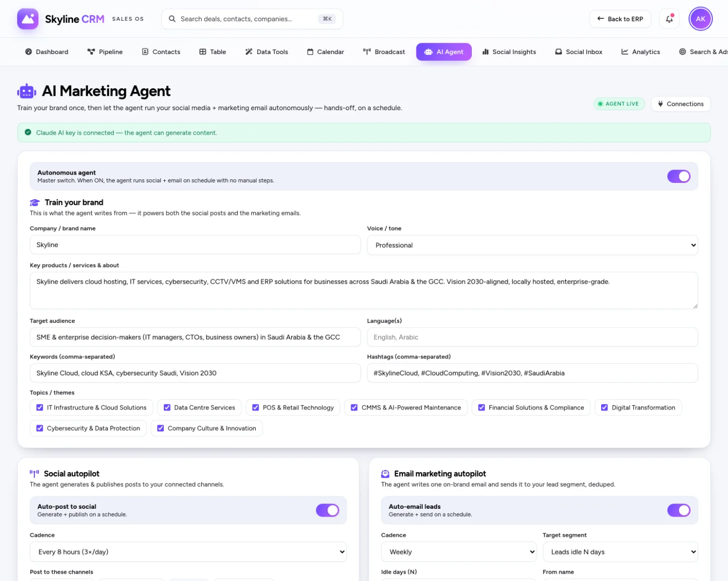Uncheck IT Infrastructure & Cloud Solutions topic
728x581 pixels.
tap(40, 407)
